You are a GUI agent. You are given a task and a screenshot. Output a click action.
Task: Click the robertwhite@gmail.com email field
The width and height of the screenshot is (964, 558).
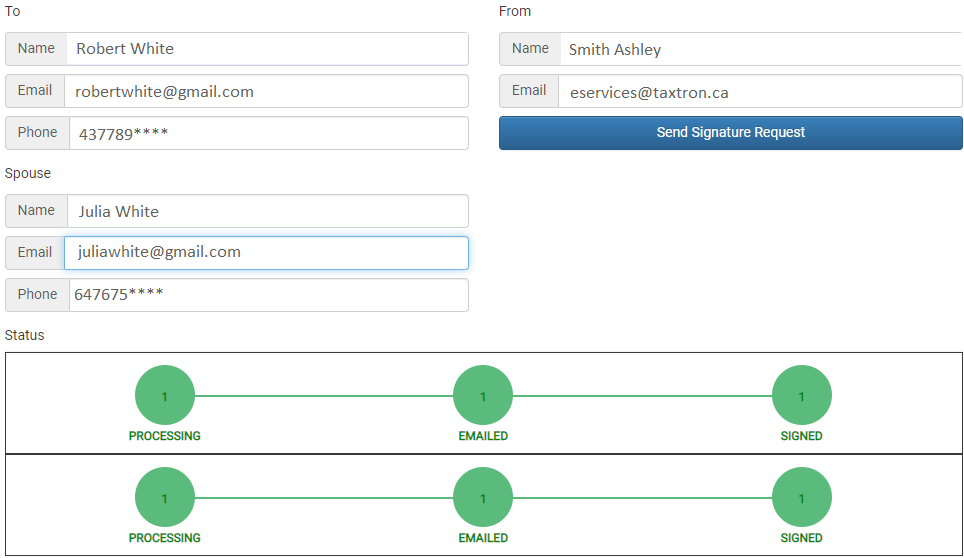pyautogui.click(x=265, y=91)
